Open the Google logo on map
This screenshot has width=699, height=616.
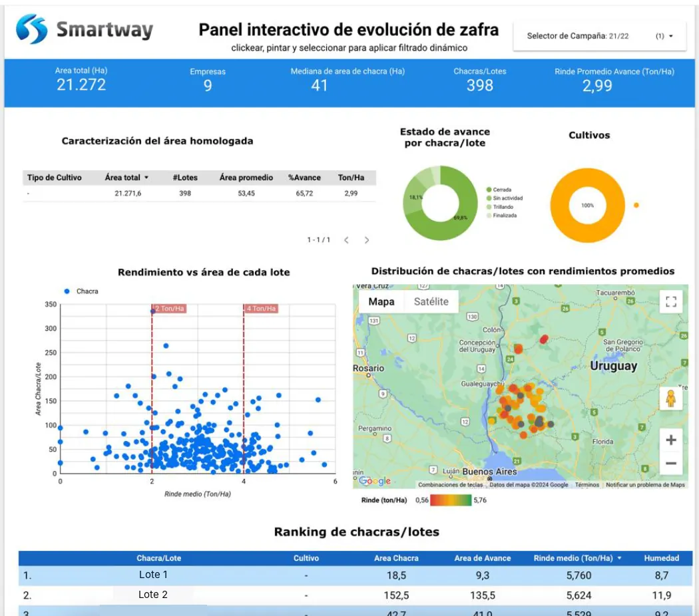(x=375, y=480)
